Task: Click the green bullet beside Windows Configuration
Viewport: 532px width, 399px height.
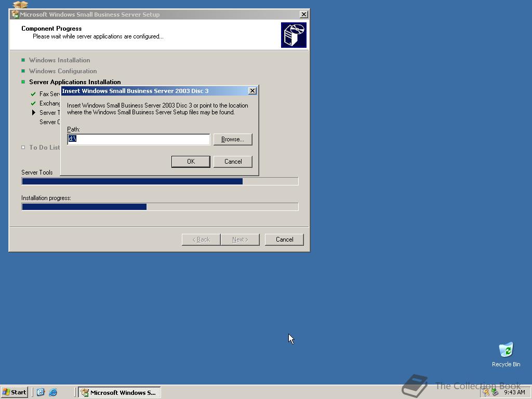Action: [x=23, y=71]
